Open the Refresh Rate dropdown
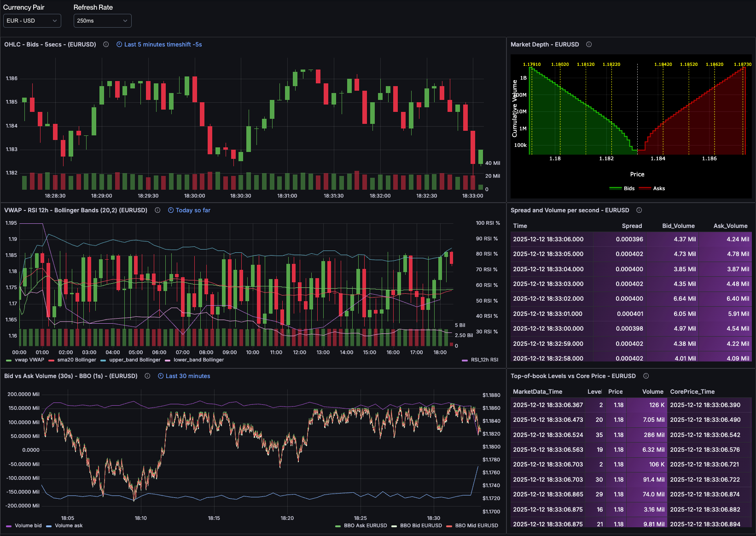The width and height of the screenshot is (756, 536). tap(102, 21)
